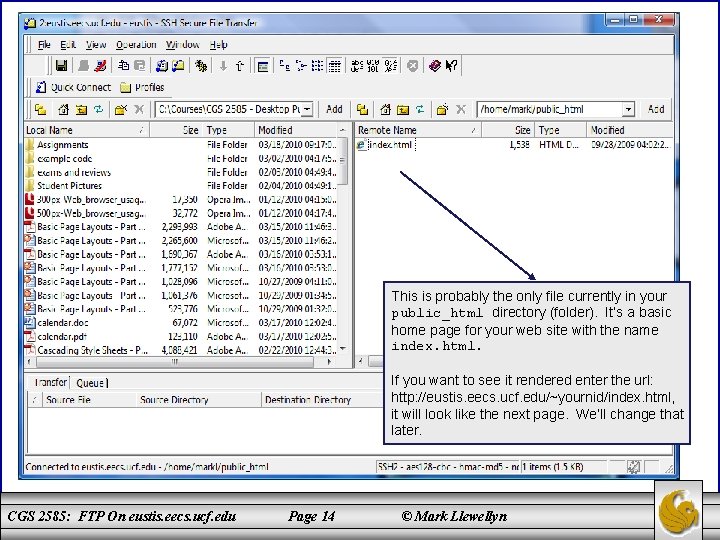
Task: Switch to List view mode
Action: click(x=317, y=66)
